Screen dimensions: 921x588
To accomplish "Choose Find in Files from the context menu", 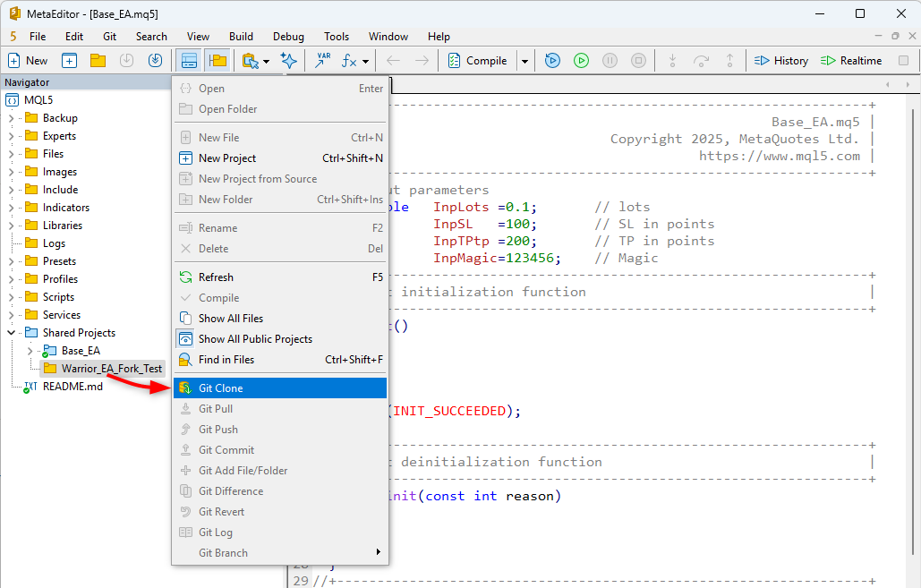I will tap(280, 360).
